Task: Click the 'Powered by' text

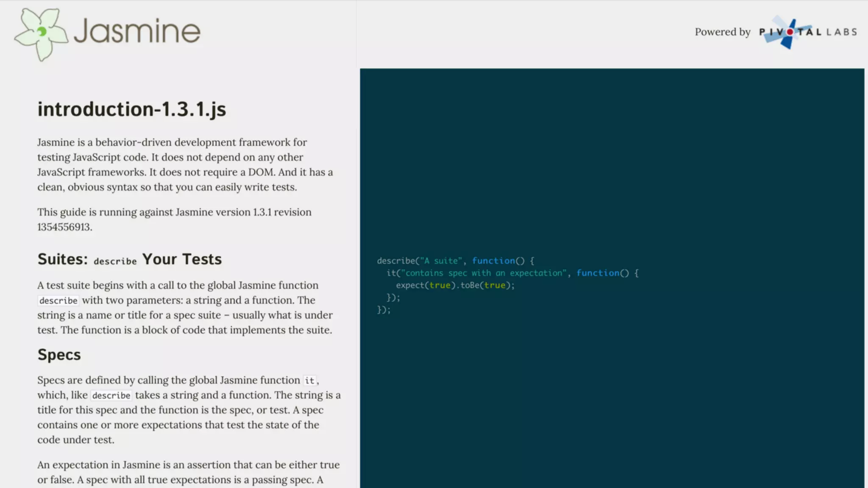Action: [722, 32]
